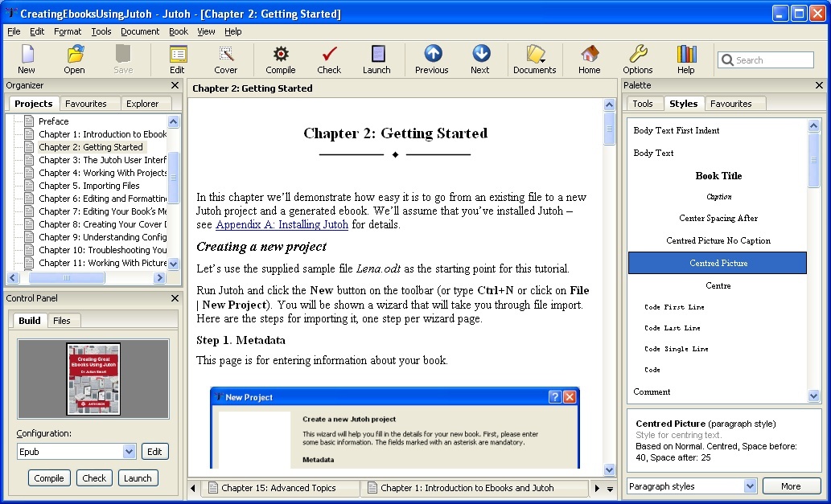Select Chapter 8: Creating Your Cover document

(102, 224)
